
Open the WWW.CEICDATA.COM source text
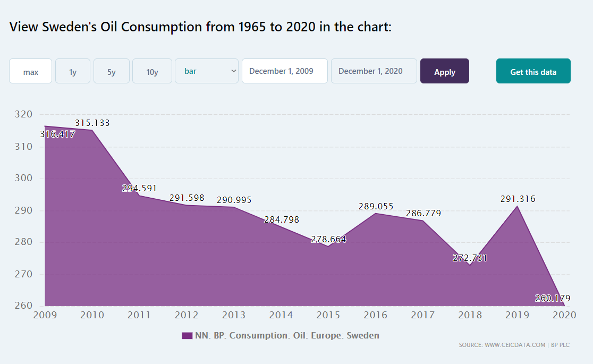coord(515,345)
